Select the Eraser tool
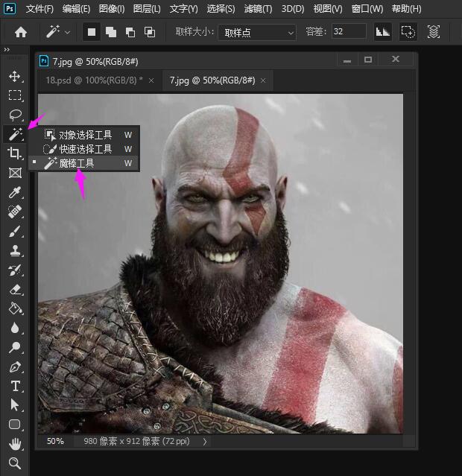 point(15,289)
